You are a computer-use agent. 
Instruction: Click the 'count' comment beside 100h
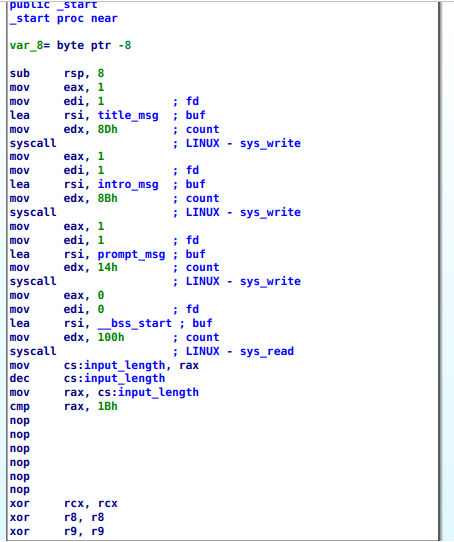click(203, 337)
